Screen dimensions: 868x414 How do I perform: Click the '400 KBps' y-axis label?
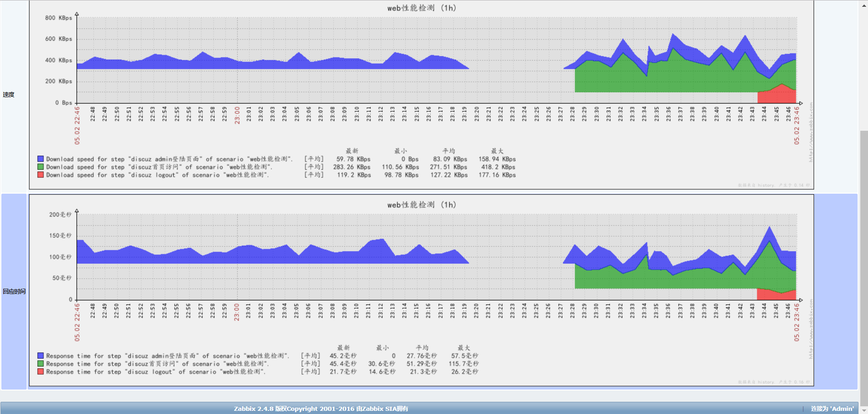58,60
